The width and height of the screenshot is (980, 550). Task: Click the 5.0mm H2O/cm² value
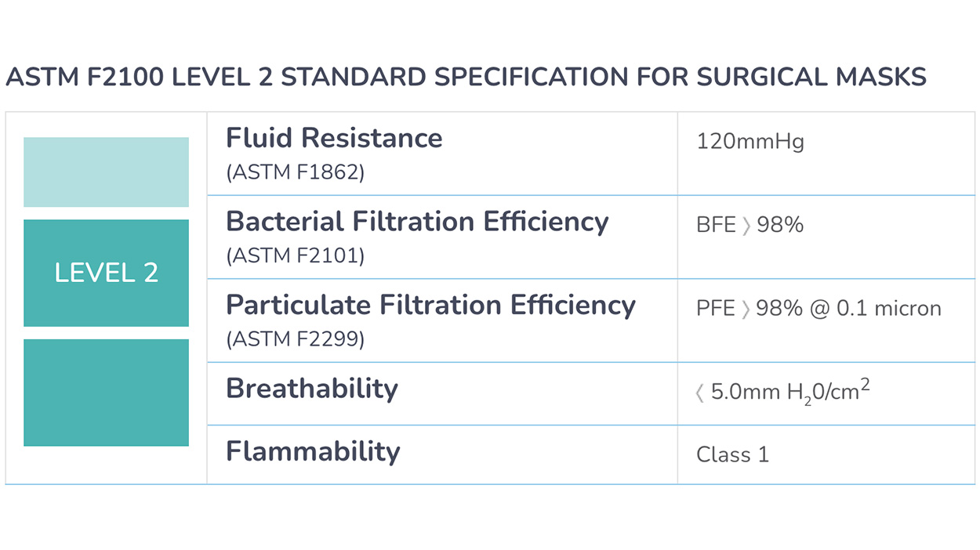[790, 391]
